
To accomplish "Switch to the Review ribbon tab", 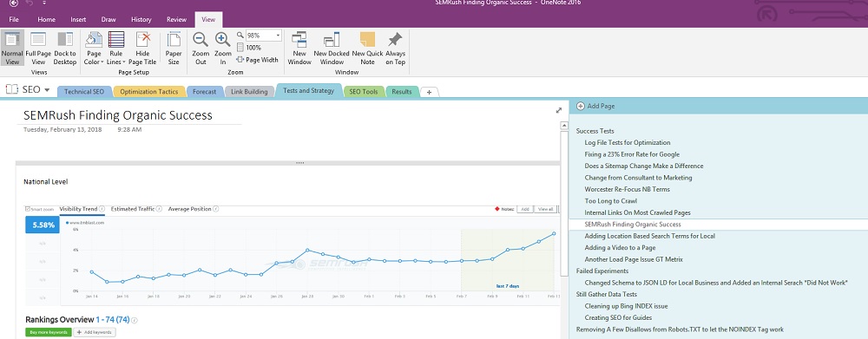I will (x=176, y=19).
